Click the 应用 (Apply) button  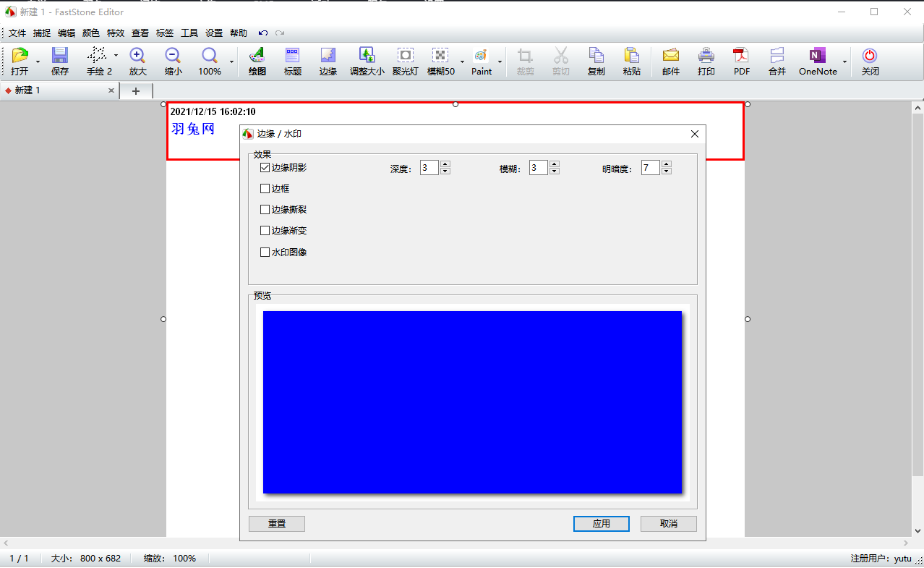[x=601, y=524]
